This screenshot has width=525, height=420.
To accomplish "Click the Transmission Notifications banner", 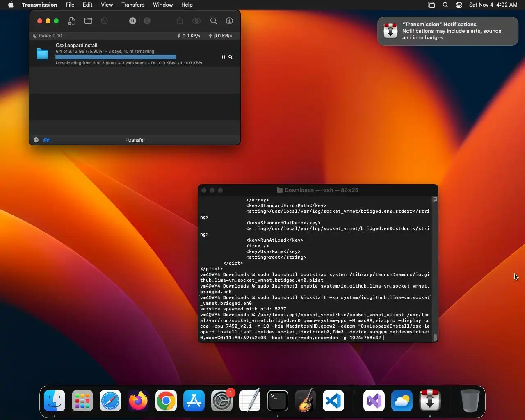I will [x=448, y=31].
